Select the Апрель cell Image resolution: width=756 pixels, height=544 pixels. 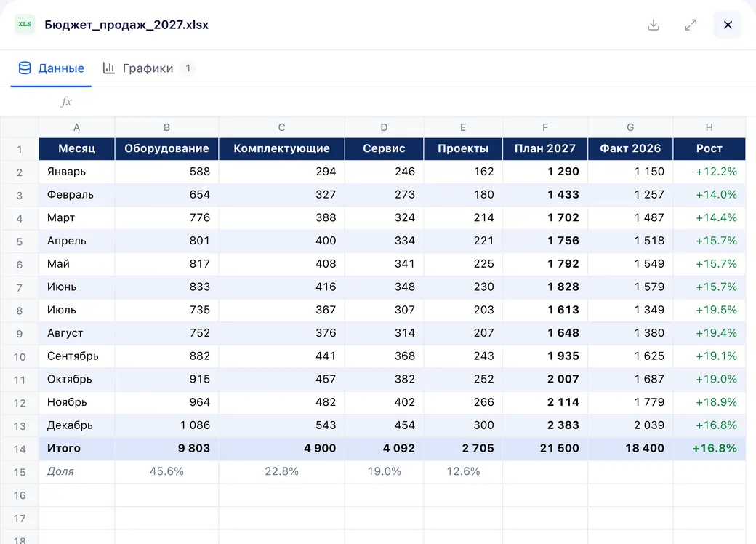point(76,241)
